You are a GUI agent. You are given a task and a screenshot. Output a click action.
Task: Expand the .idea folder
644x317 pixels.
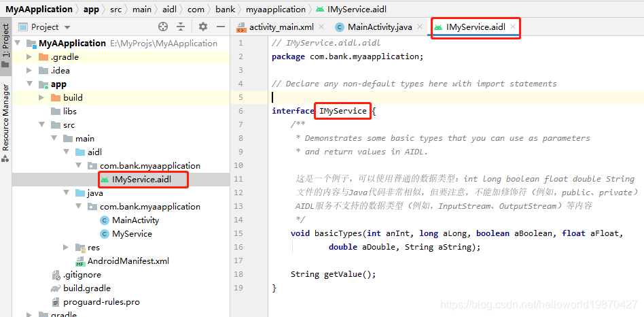29,70
